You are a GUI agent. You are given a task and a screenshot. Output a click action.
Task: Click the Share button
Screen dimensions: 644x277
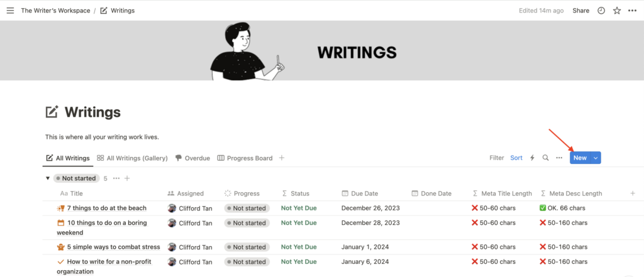point(580,11)
